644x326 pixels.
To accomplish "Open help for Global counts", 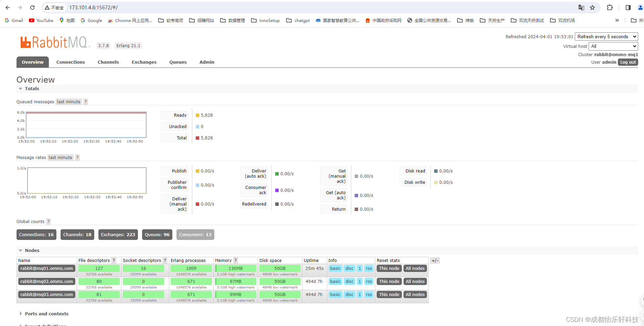I will pos(49,221).
